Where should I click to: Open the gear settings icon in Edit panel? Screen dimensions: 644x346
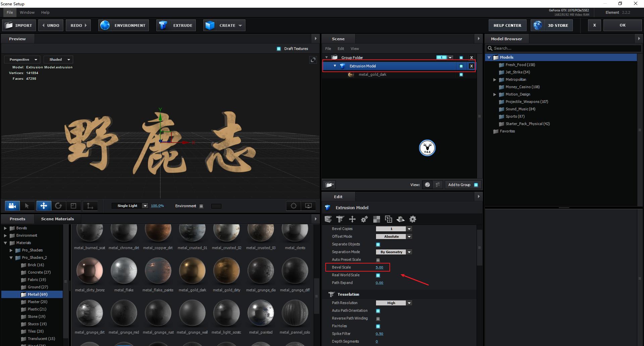point(413,219)
